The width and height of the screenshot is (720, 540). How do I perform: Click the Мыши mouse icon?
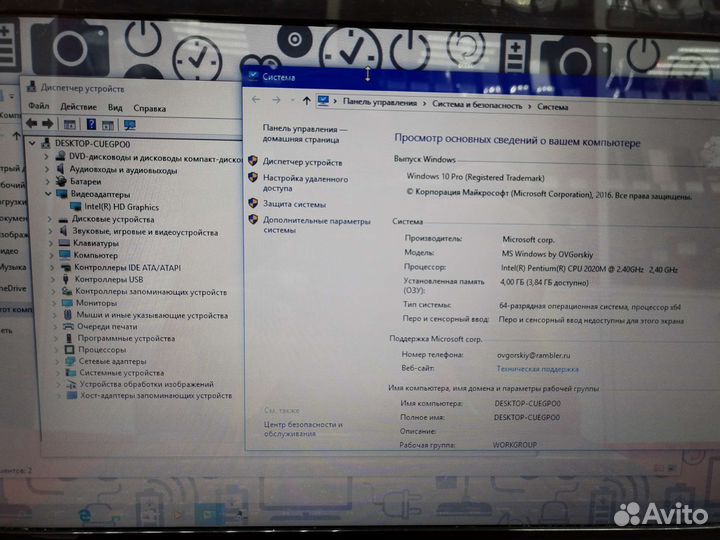68,315
